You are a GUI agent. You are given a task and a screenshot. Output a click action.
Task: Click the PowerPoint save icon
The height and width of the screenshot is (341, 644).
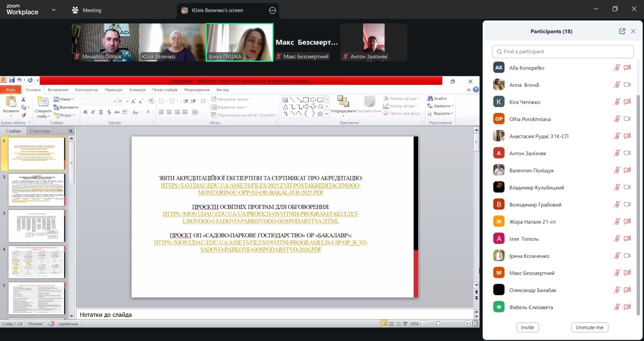coord(12,80)
